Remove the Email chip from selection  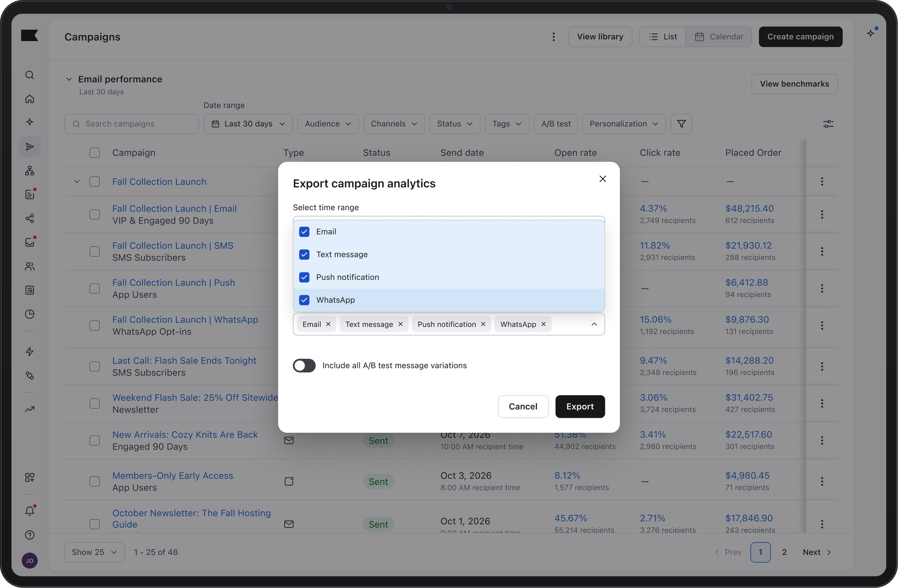coord(328,324)
